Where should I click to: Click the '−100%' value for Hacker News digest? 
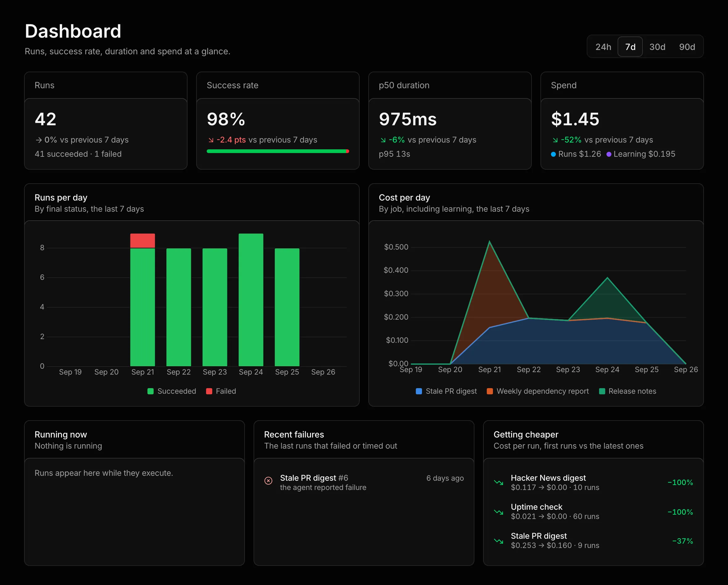tap(680, 482)
